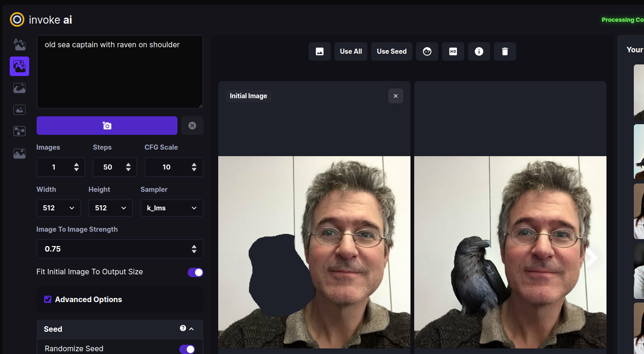Uncheck the Advanced Options checkbox
Viewport: 644px width, 354px height.
(48, 299)
